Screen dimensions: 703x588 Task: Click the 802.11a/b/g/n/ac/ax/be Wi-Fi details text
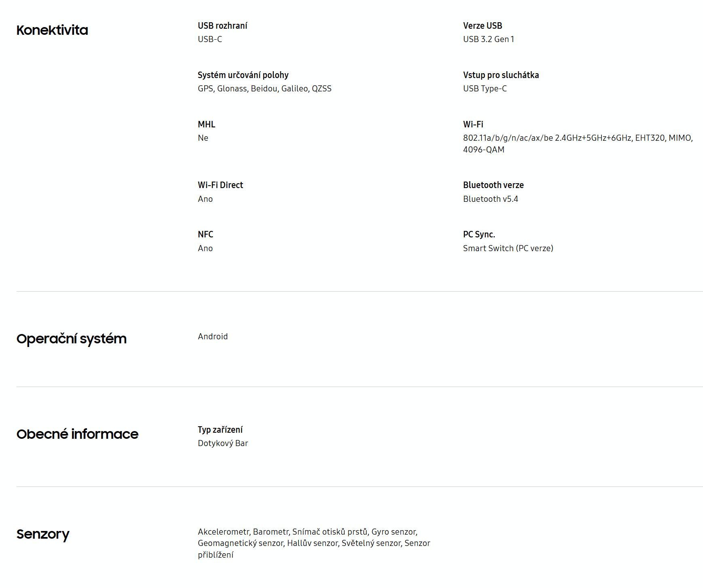coord(578,144)
